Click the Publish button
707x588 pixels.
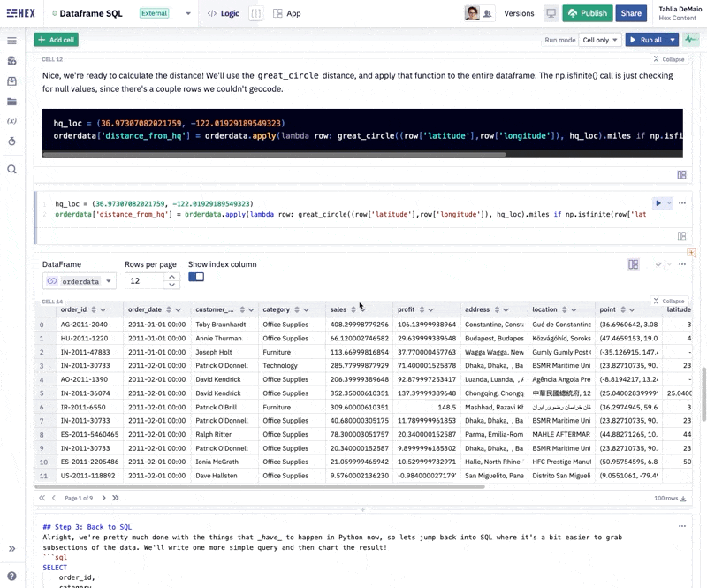[588, 13]
